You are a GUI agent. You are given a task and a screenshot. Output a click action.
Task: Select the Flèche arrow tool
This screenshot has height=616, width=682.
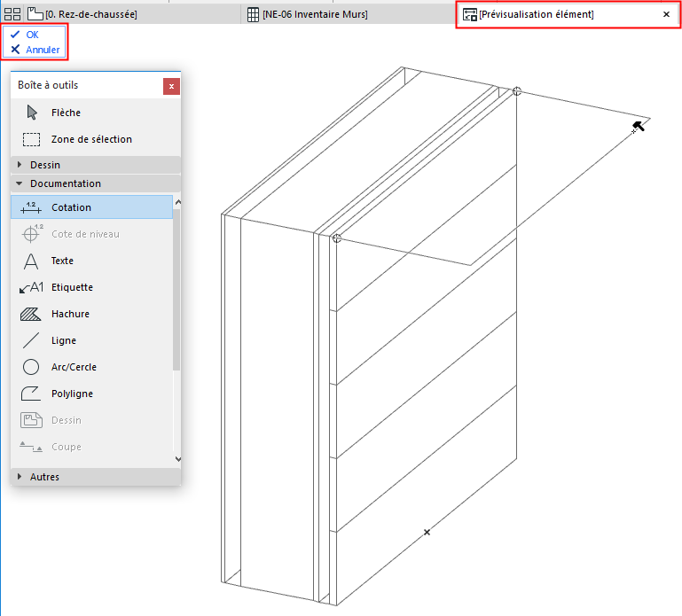96,113
